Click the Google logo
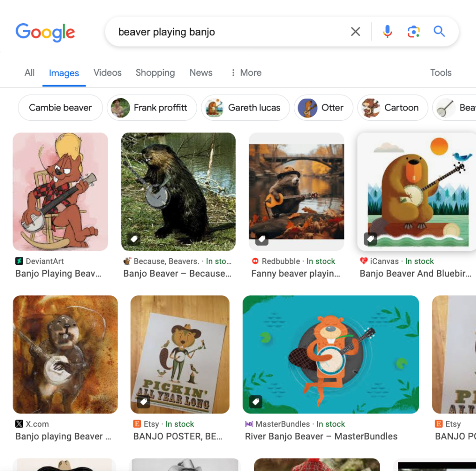Viewport: 476px width, 471px height. point(45,32)
